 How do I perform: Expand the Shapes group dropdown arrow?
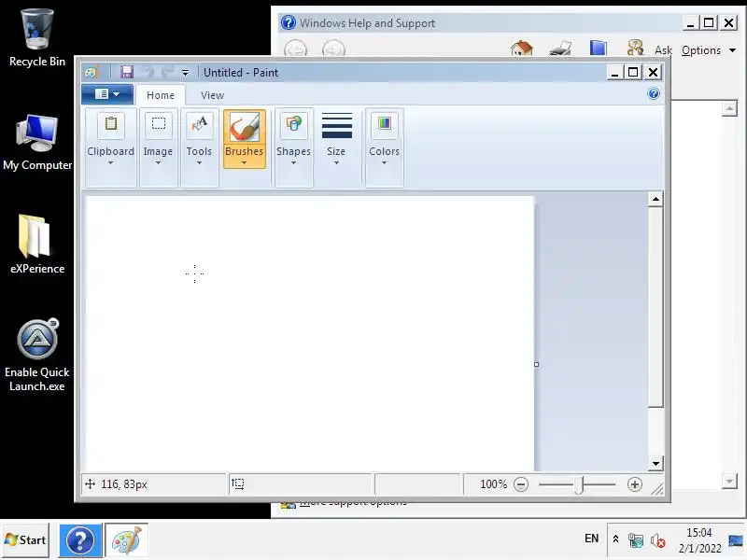(294, 163)
